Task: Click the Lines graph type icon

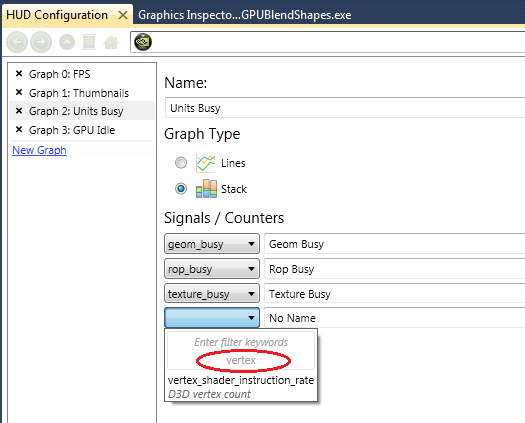Action: [206, 163]
